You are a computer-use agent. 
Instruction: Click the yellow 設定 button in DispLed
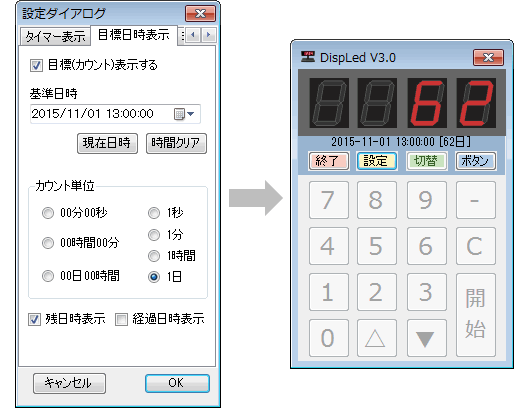coord(376,161)
